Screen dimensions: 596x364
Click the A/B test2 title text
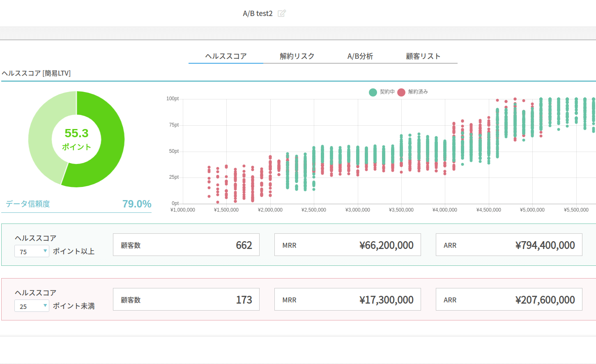(x=258, y=14)
